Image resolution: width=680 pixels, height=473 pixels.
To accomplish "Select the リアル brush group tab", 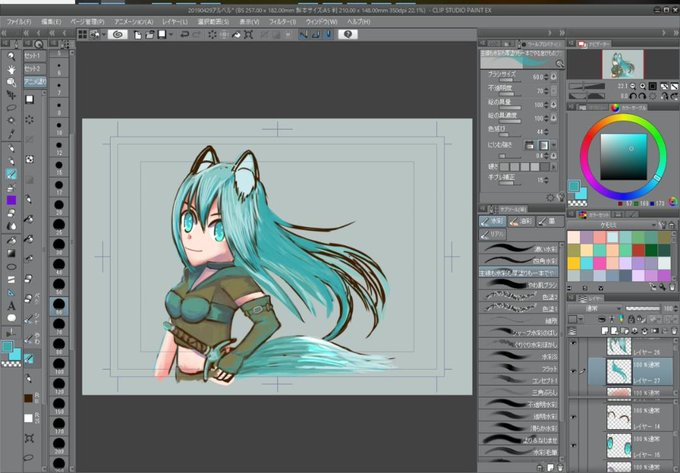I will click(x=492, y=235).
